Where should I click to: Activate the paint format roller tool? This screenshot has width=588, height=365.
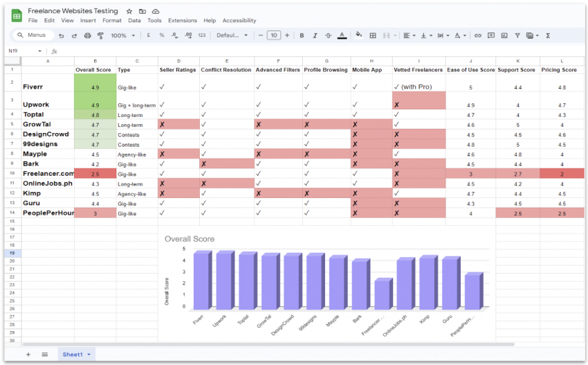tap(100, 36)
